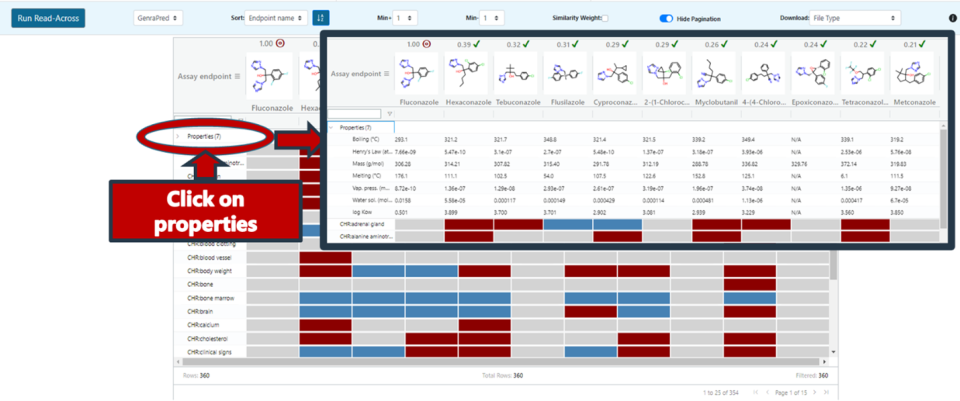Click the filter funnel icon in the enlarged panel

coord(390,114)
